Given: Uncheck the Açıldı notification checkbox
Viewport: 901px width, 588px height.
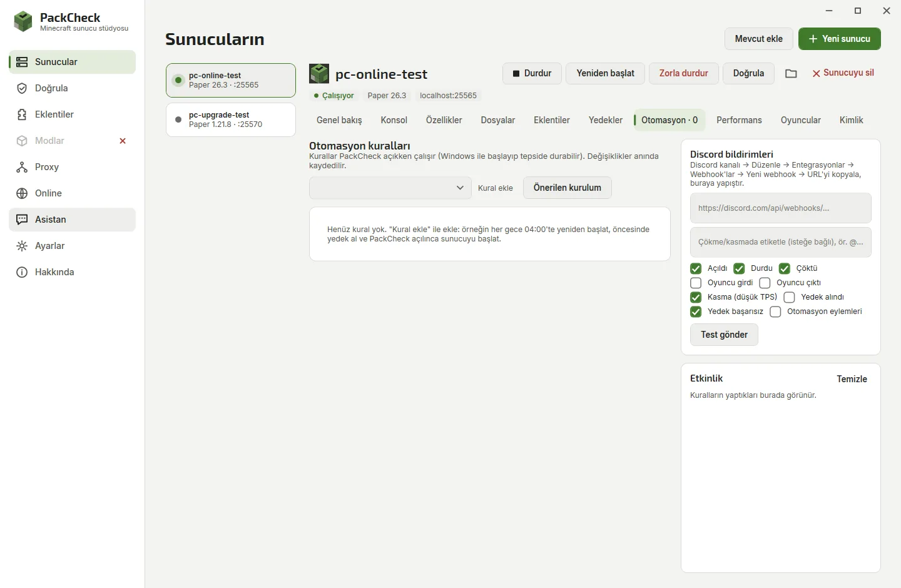Looking at the screenshot, I should (x=696, y=268).
